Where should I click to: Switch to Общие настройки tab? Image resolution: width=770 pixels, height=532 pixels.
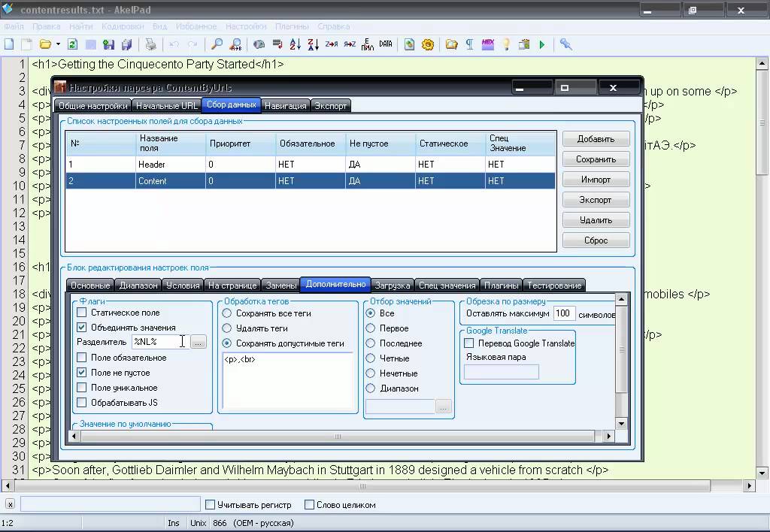[x=92, y=105]
